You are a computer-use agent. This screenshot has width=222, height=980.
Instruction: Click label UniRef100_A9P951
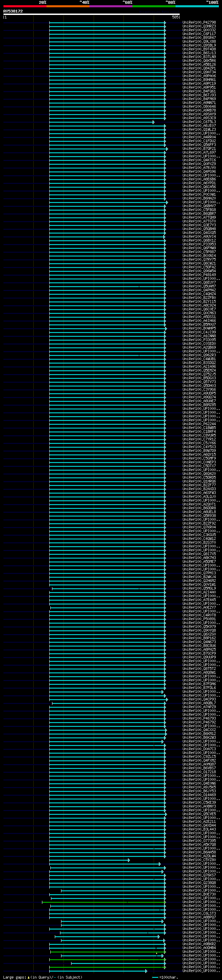click(x=199, y=88)
